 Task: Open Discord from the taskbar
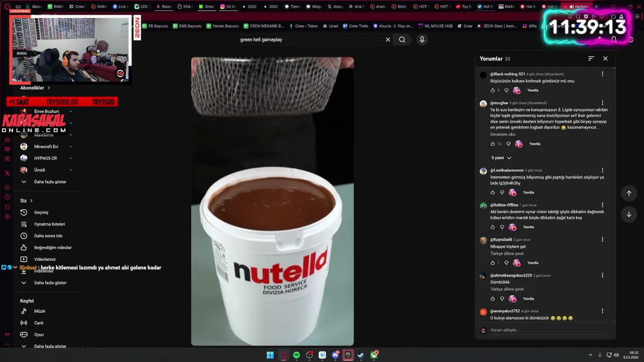(335, 355)
